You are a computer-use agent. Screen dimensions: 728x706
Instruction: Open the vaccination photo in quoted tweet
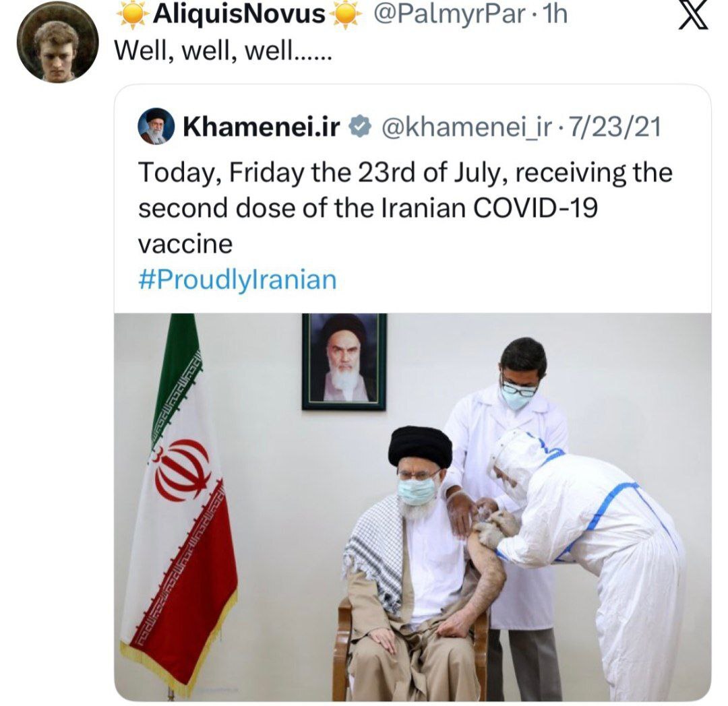(x=413, y=507)
